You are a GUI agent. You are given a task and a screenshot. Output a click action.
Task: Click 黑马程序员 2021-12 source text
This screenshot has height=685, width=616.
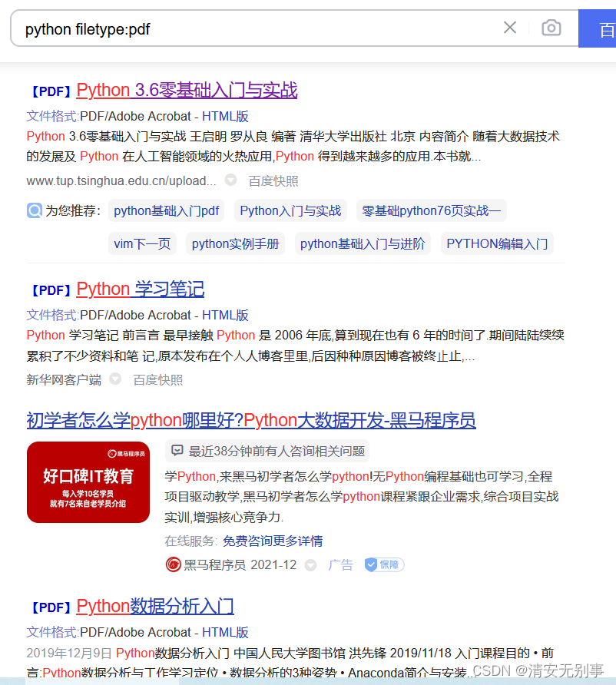point(240,565)
